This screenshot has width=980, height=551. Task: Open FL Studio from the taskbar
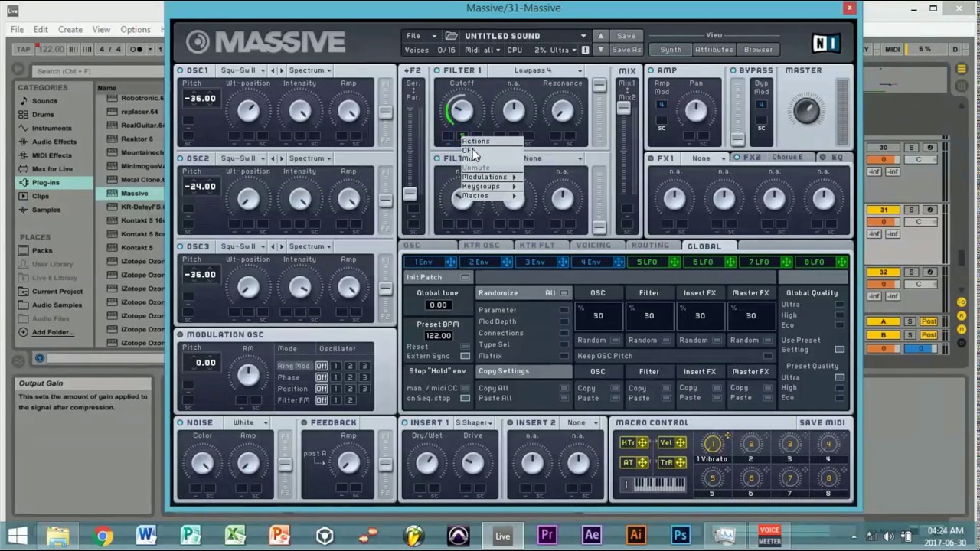pyautogui.click(x=413, y=536)
